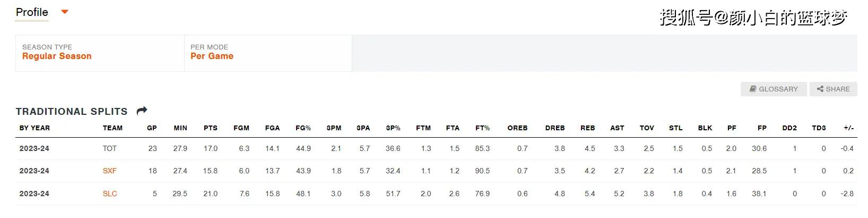
Task: Sort by the REB column header
Action: (587, 128)
